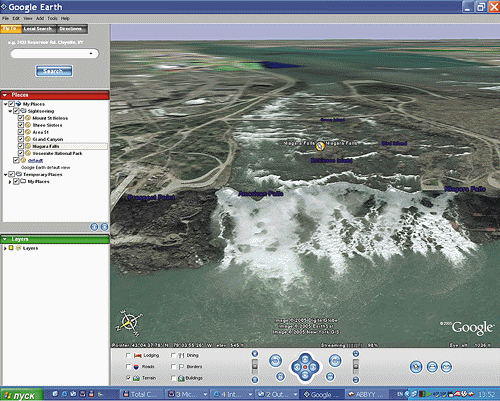Open the Tools menu

(x=52, y=18)
